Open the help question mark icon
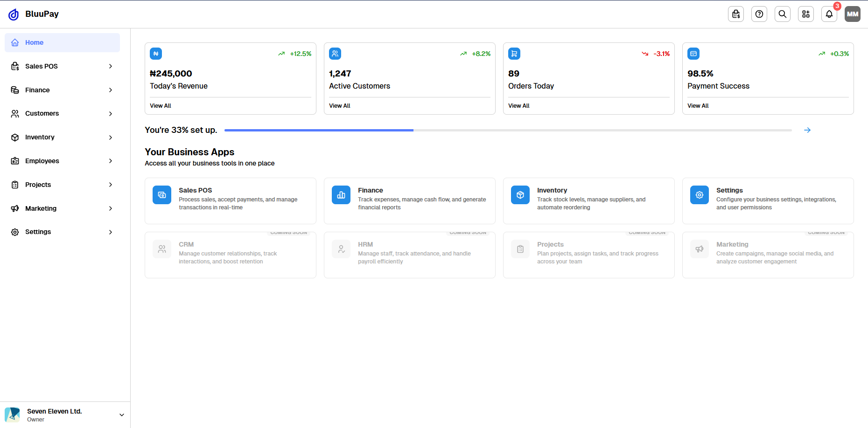868x428 pixels. point(759,14)
